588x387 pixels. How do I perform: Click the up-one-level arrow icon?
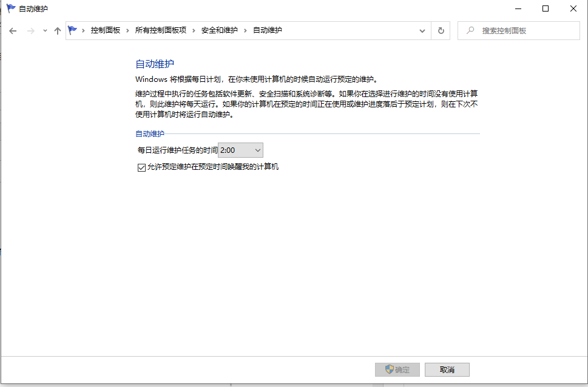(56, 30)
